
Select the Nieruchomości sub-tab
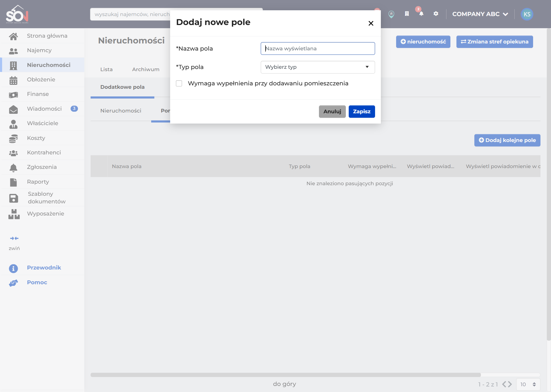[121, 111]
